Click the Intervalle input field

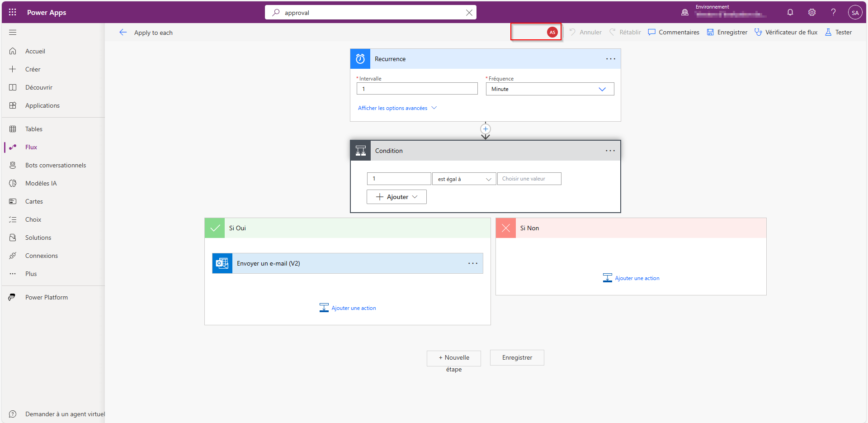tap(417, 89)
